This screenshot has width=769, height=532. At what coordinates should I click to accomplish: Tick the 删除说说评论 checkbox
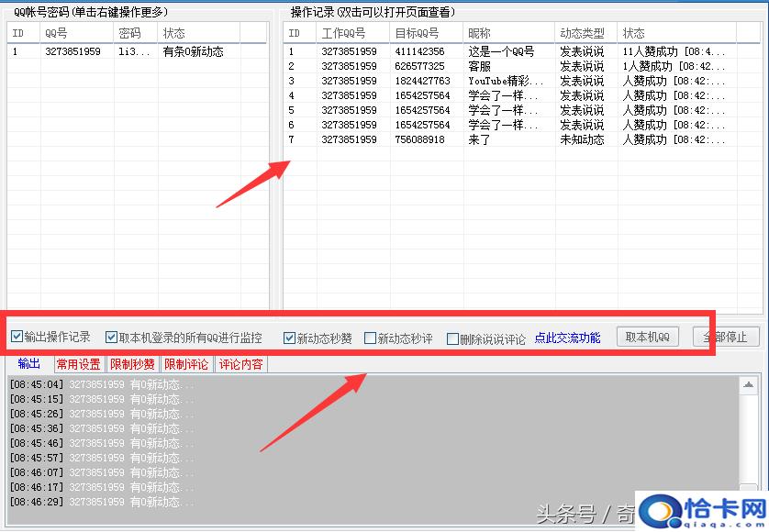[x=453, y=339]
